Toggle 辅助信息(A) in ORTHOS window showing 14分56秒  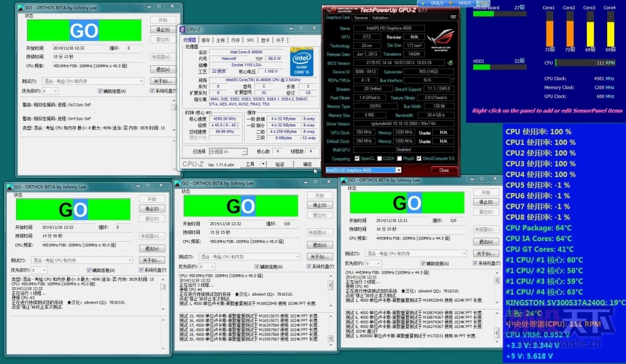pyautogui.click(x=89, y=270)
